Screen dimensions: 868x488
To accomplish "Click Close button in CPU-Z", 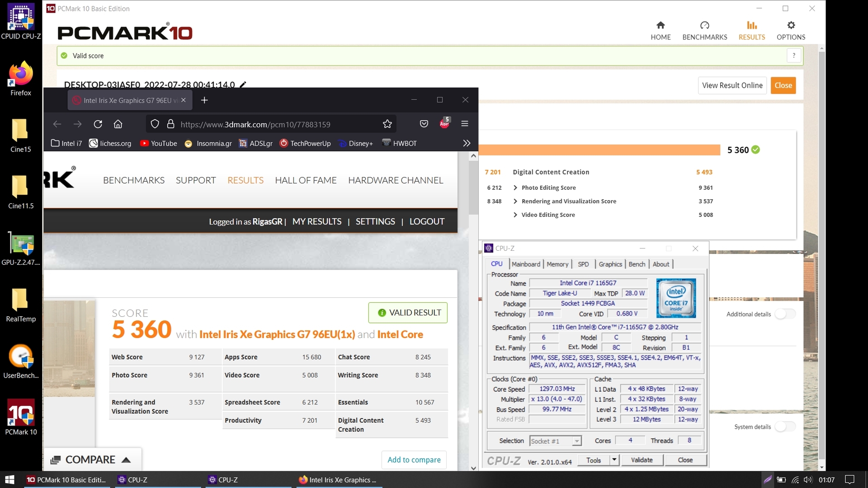I will pyautogui.click(x=685, y=460).
